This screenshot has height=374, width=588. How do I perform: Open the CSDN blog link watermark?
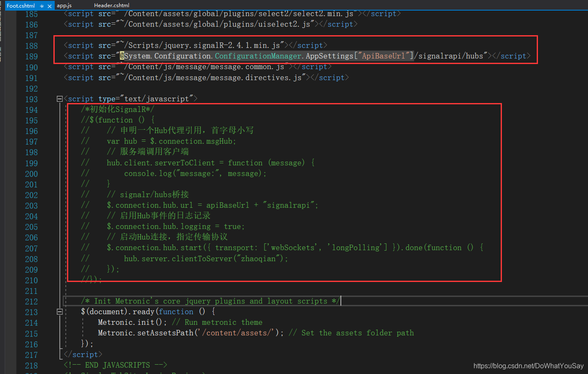pos(528,366)
